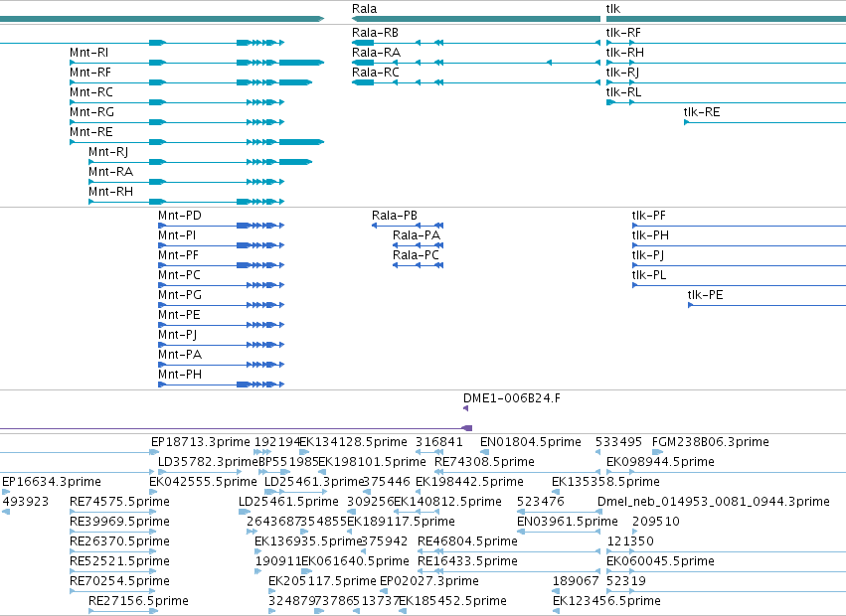Select the EK205117.5prime EST label
Viewport: 846px width, 616px height.
pos(323,581)
